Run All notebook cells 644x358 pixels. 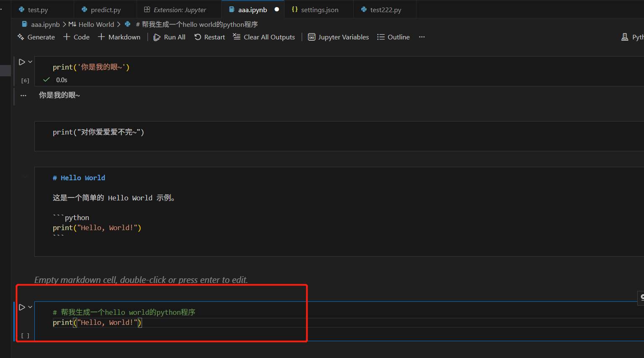[x=169, y=37]
